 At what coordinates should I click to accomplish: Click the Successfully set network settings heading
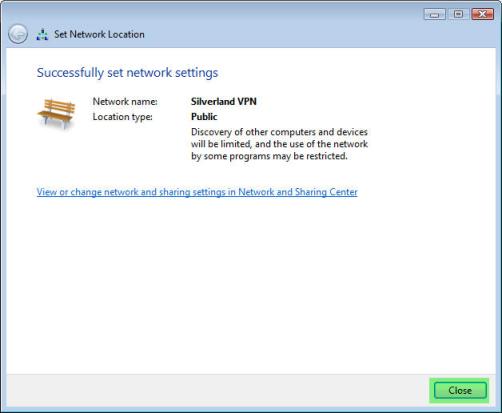[127, 73]
